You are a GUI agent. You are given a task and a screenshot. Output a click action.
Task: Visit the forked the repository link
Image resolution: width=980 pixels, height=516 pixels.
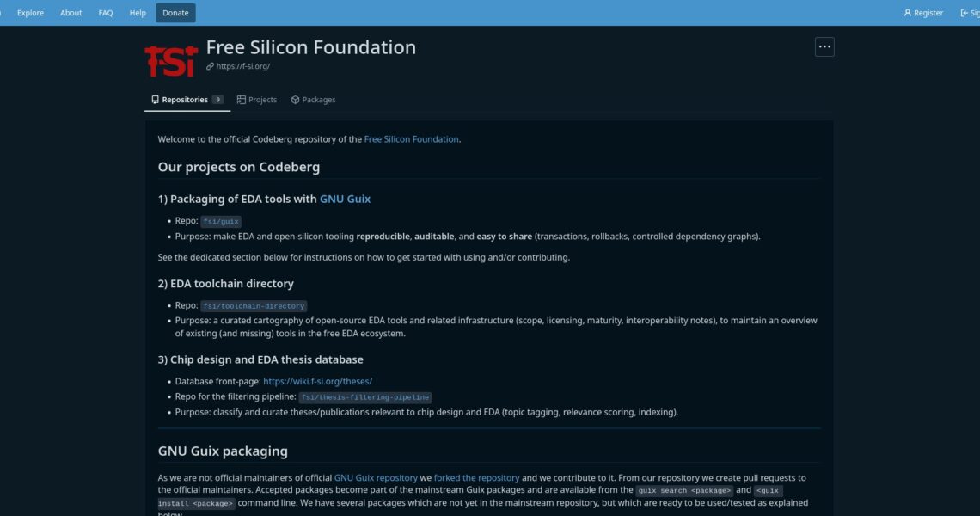[x=475, y=477]
